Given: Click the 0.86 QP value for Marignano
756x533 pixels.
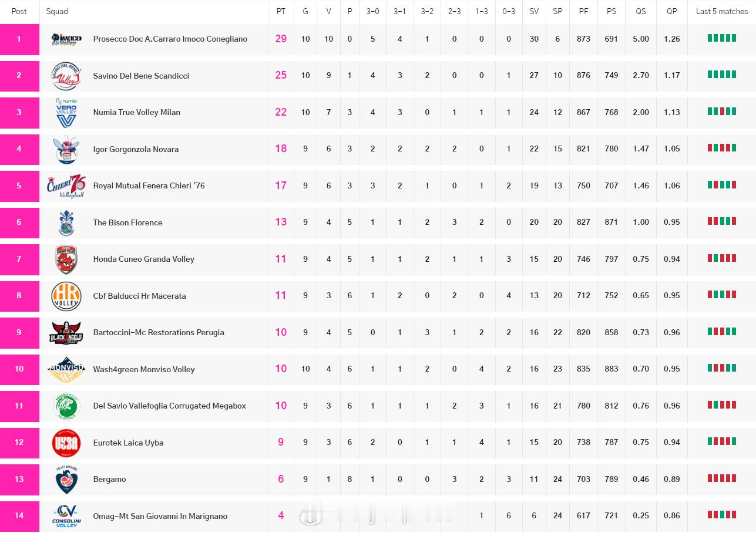Looking at the screenshot, I should pos(672,516).
